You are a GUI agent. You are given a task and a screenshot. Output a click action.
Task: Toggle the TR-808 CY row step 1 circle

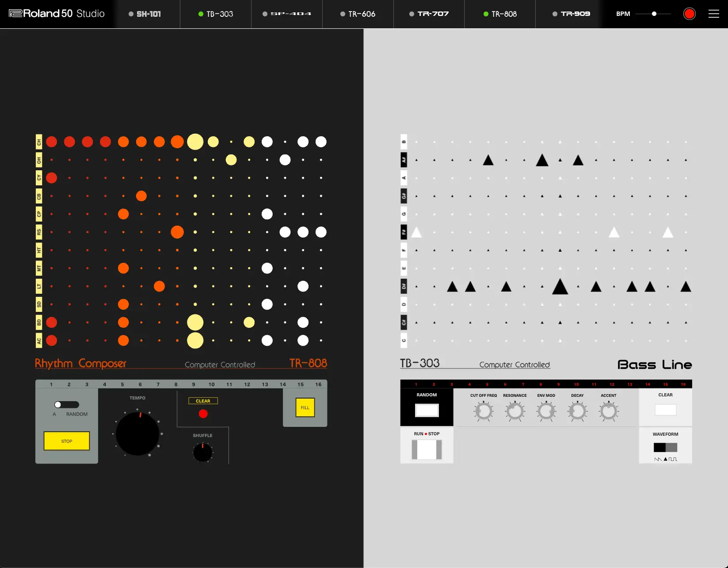[52, 178]
